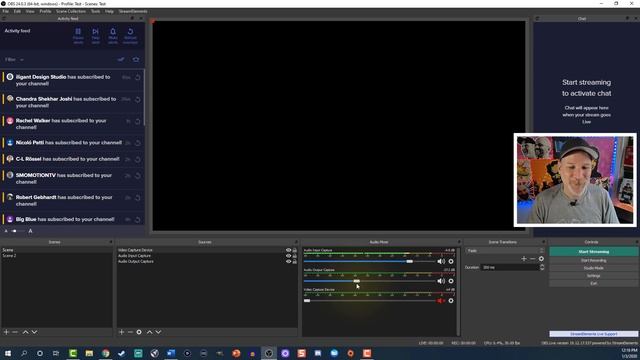Open the Video Capture Device mixer settings gear

click(451, 301)
